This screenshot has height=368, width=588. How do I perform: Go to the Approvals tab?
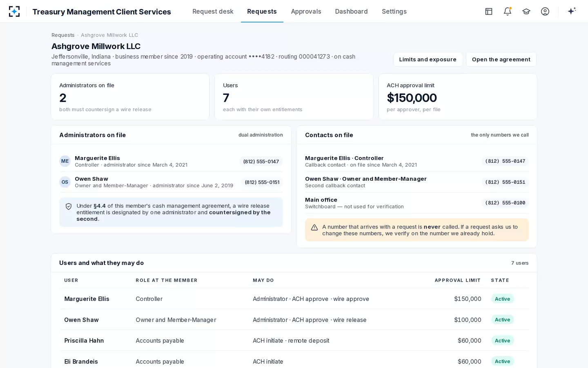306,11
